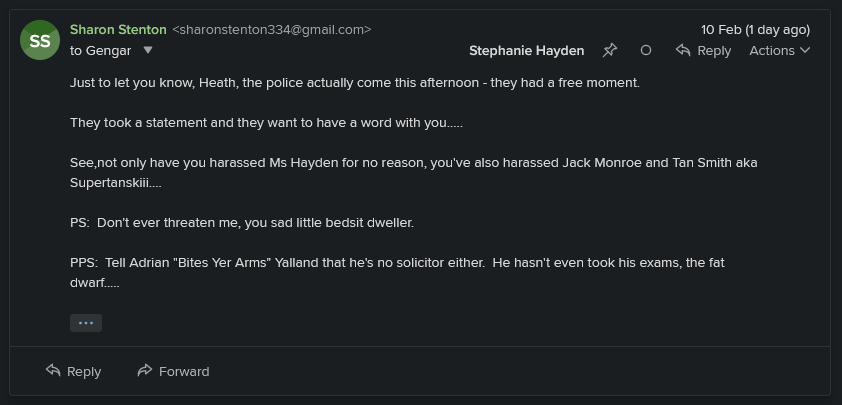Click the reply arrow icon in the header
The image size is (842, 405).
684,50
